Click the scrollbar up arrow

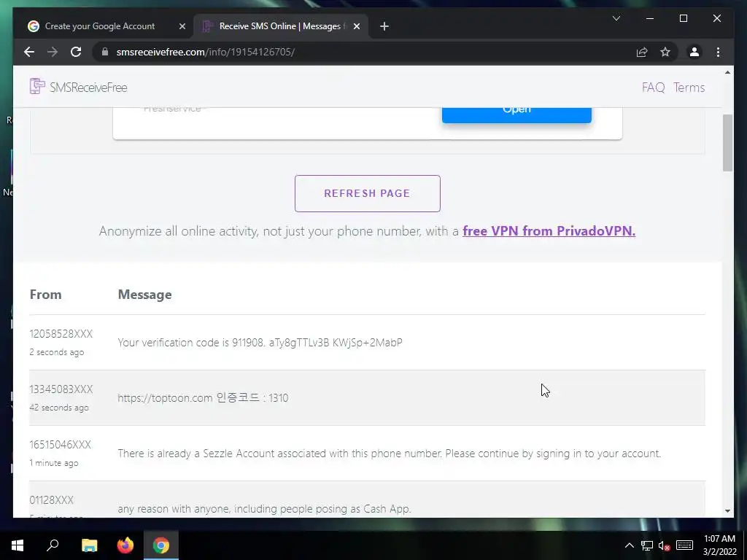click(x=727, y=72)
